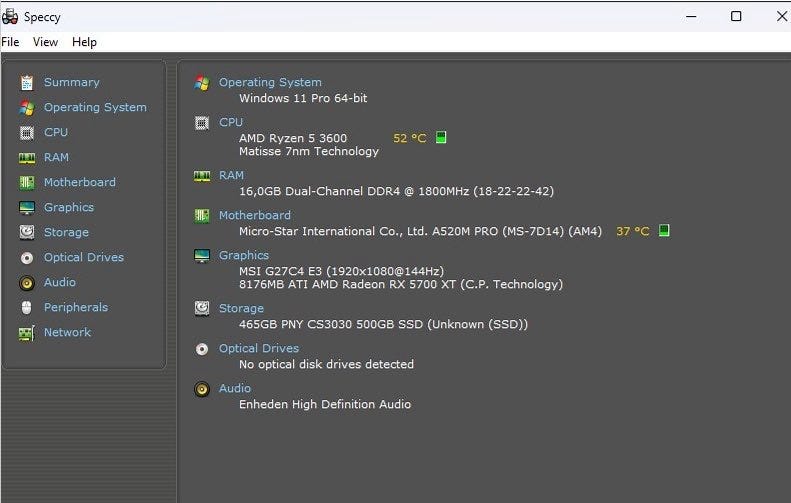Click the Storage heading link in summary
Screen dimensions: 791x503
point(241,308)
